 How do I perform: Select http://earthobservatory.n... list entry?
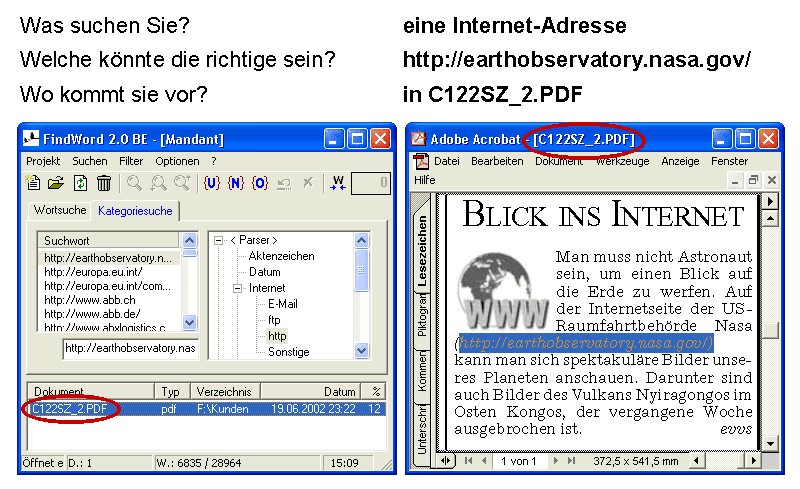pyautogui.click(x=109, y=258)
